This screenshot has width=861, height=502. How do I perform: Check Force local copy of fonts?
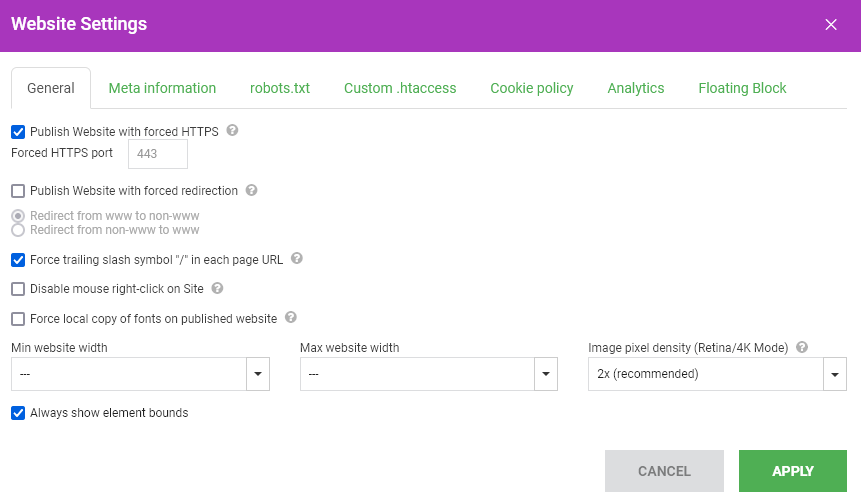coord(18,319)
